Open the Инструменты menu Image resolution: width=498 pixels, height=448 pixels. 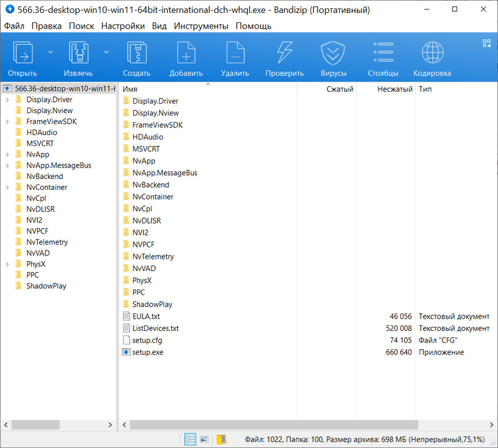(x=201, y=26)
